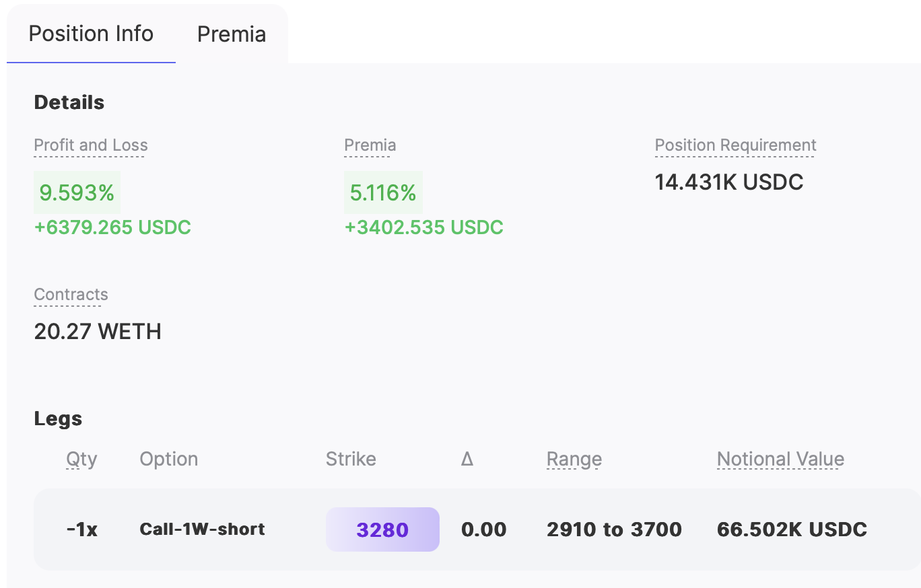Click the 14.431K USDC requirement value
Screen dimensions: 921x588
729,182
